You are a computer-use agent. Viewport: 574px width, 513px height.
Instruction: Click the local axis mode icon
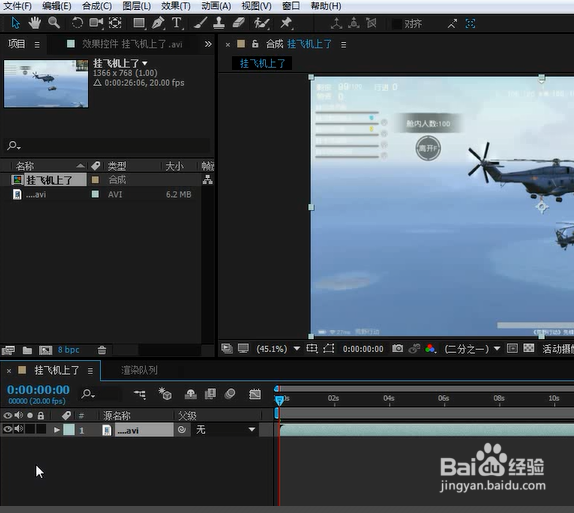click(336, 24)
